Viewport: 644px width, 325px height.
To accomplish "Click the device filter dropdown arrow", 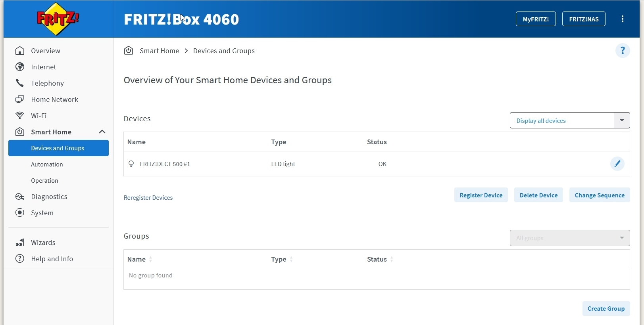I will click(622, 120).
